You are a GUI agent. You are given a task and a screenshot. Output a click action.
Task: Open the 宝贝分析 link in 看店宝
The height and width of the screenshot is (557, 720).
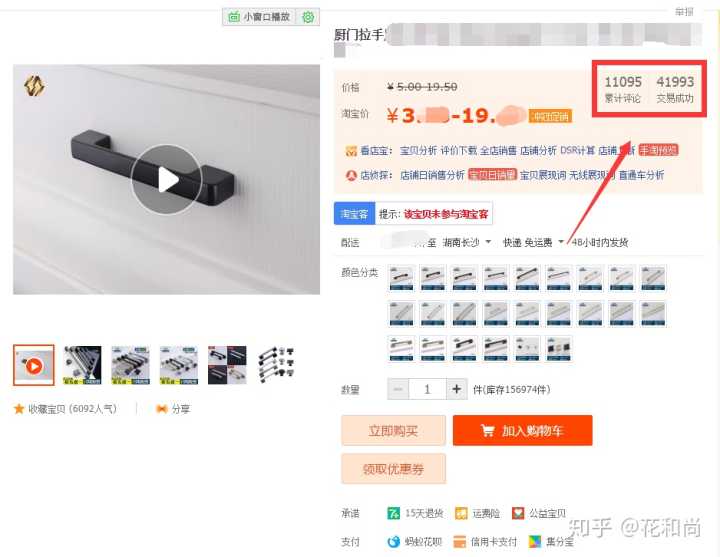pos(418,150)
